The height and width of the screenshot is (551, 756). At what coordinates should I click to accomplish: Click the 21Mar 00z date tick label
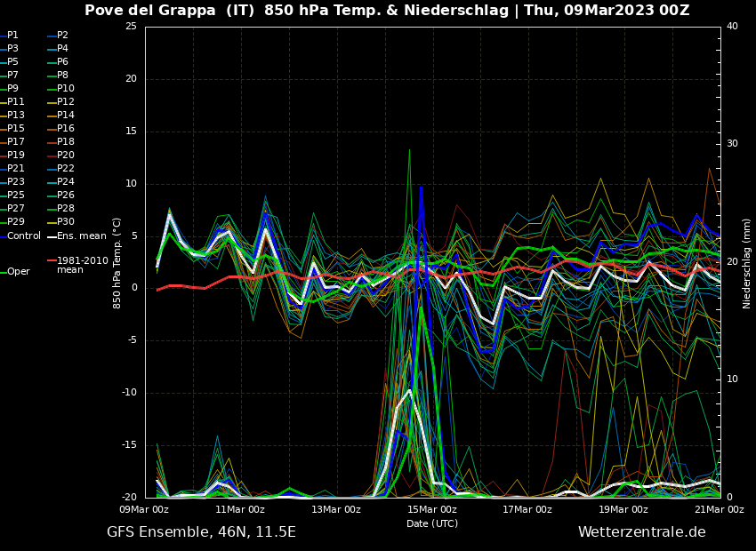(720, 509)
